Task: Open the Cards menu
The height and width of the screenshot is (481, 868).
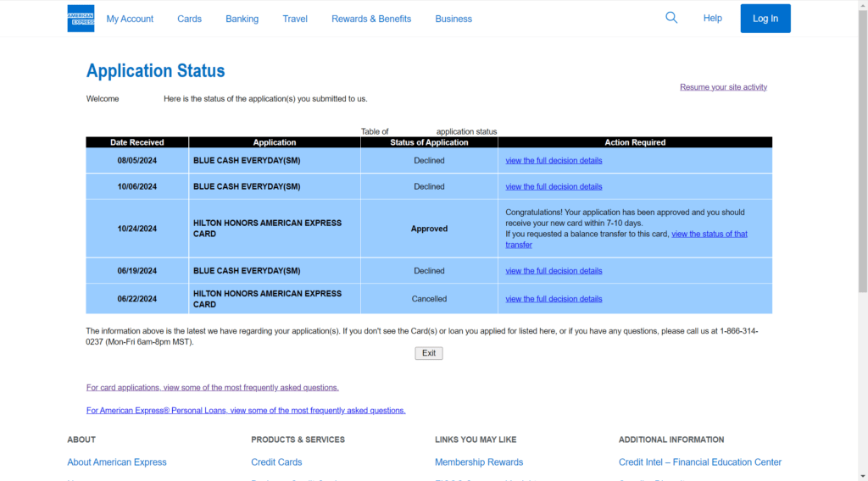Action: 189,19
